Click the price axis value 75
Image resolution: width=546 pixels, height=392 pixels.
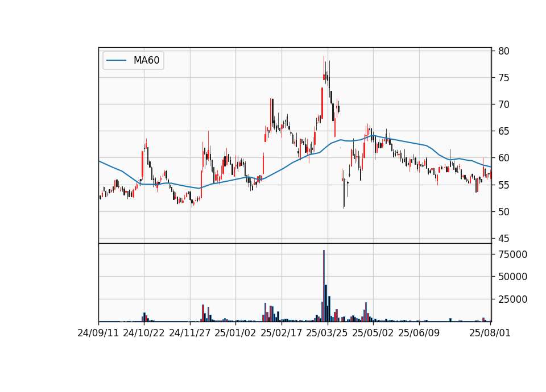504,78
